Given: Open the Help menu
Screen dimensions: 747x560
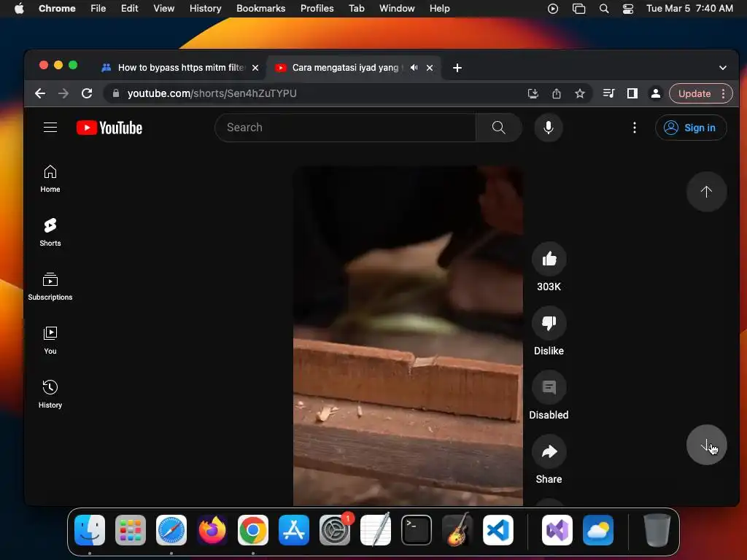Looking at the screenshot, I should click(x=439, y=9).
